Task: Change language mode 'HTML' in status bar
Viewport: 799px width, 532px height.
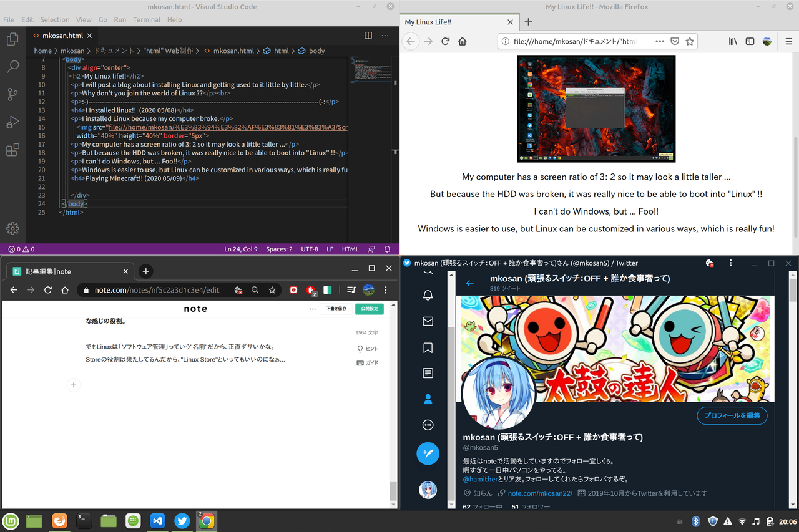Action: 350,249
